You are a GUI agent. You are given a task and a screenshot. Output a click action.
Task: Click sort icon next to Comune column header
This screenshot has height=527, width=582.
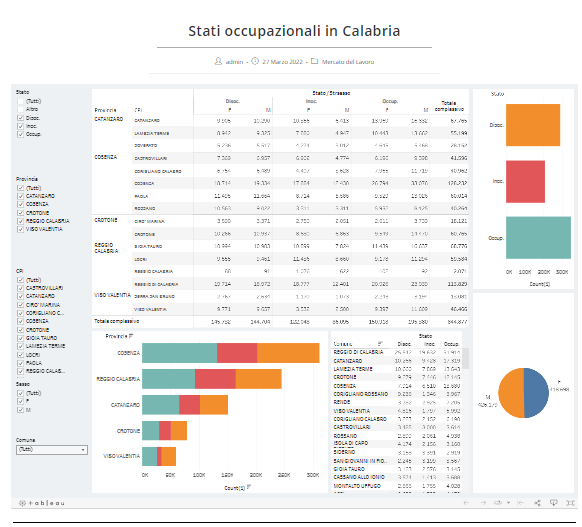pyautogui.click(x=380, y=344)
